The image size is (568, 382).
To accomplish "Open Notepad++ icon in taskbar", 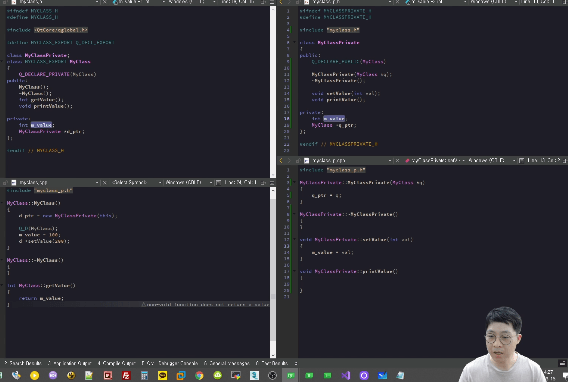I will point(89,375).
